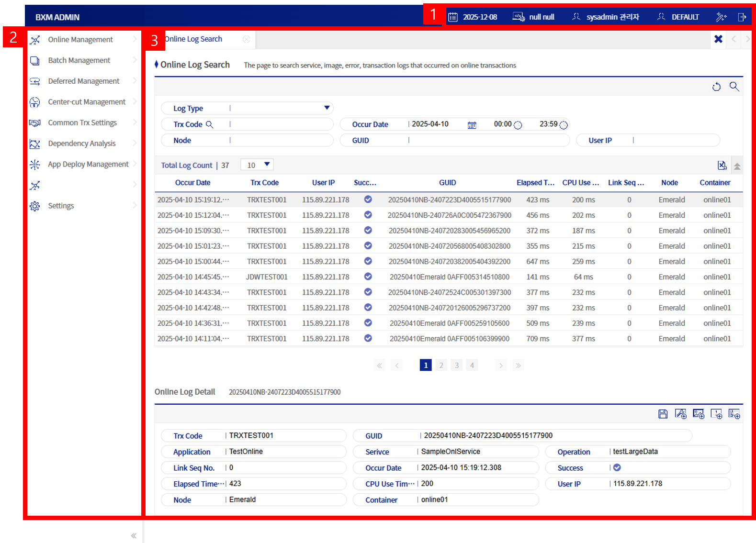Click the App Deploy Management sidebar icon
This screenshot has width=756, height=543.
[35, 165]
